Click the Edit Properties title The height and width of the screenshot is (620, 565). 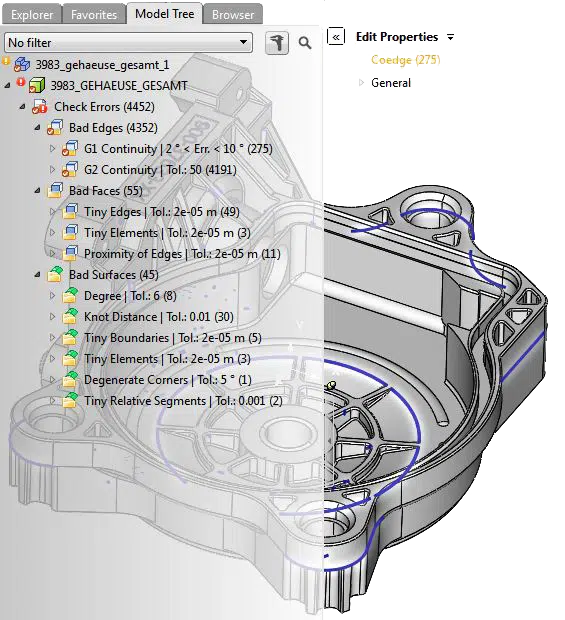coord(397,37)
